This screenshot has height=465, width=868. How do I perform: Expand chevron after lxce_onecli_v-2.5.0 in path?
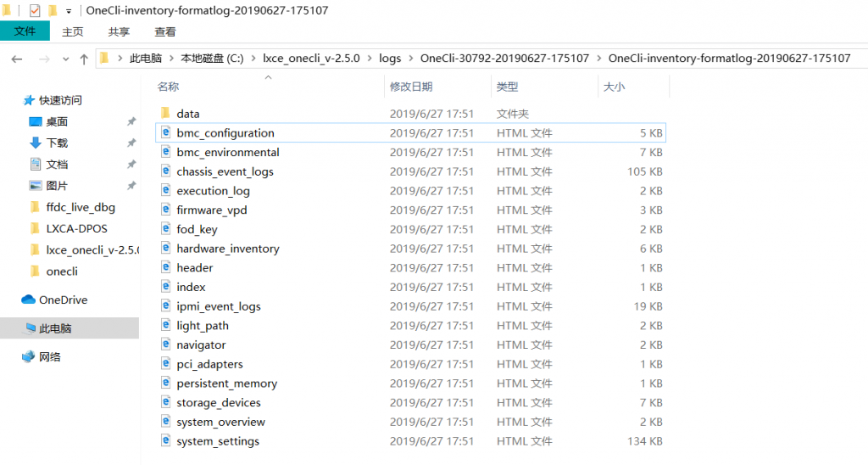coord(370,59)
